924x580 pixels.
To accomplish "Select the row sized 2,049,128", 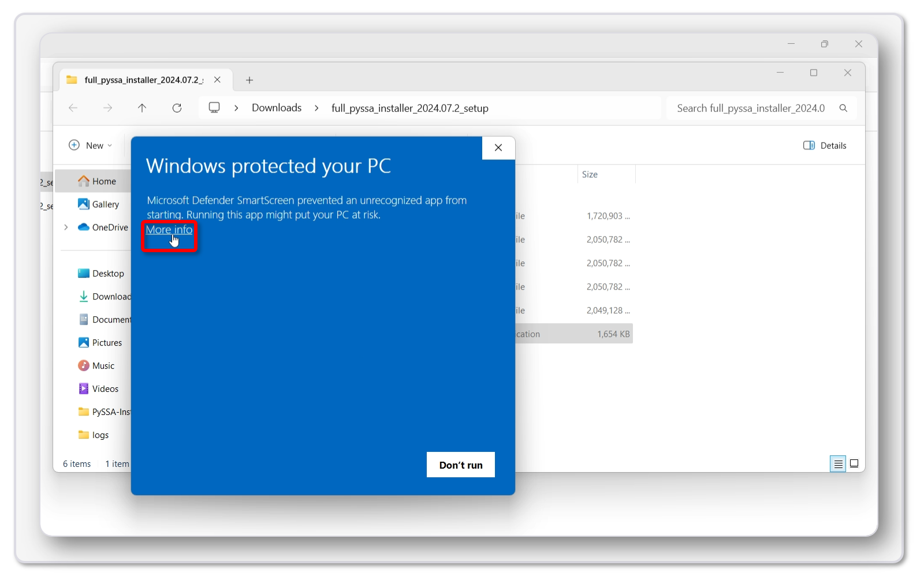I will pyautogui.click(x=574, y=310).
